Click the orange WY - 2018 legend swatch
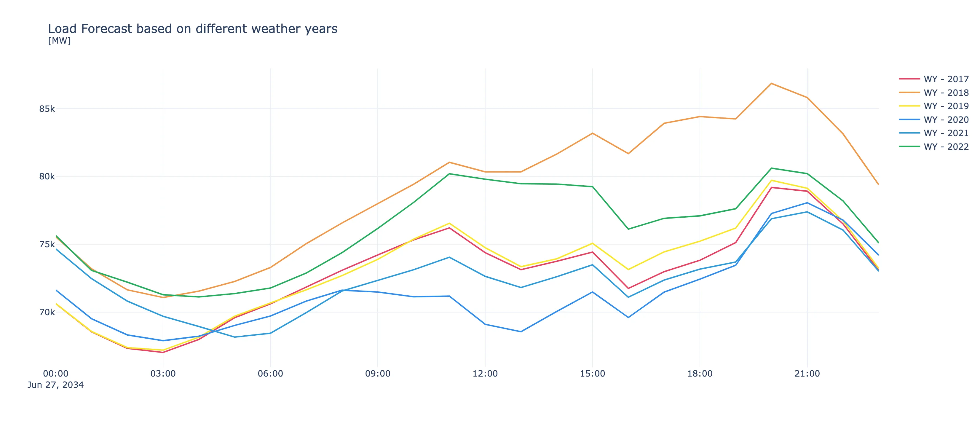Image resolution: width=980 pixels, height=424 pixels. pyautogui.click(x=909, y=93)
